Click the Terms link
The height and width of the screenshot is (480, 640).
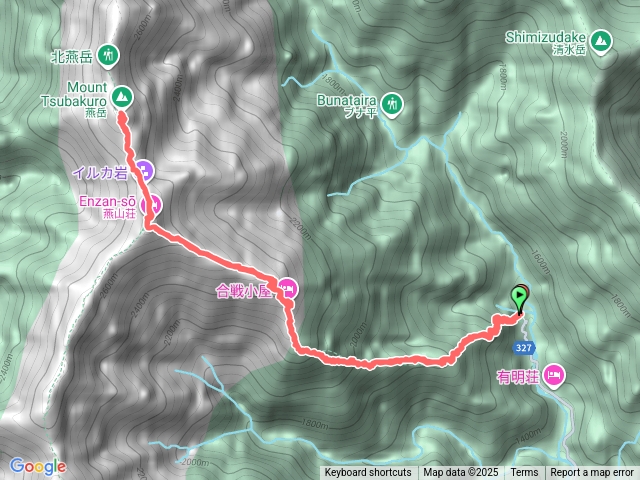tap(524, 473)
